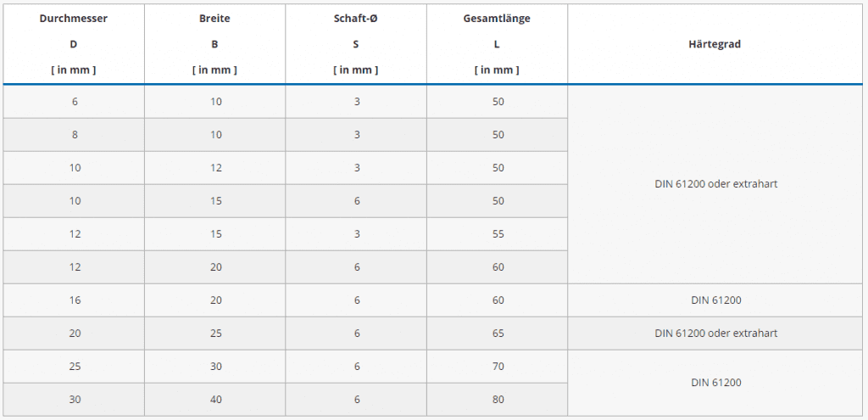Click the bottom 'DIN 61200' merged cell
This screenshot has width=868, height=420.
[x=715, y=383]
